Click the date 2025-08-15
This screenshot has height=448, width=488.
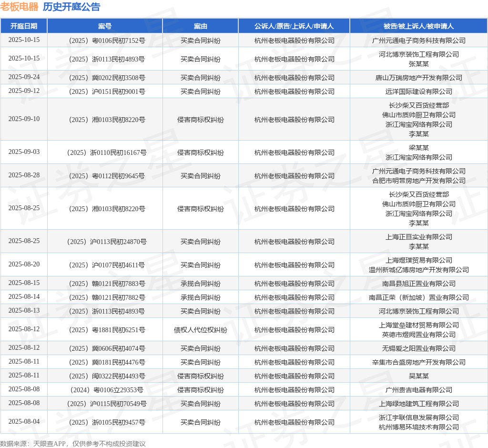24,283
